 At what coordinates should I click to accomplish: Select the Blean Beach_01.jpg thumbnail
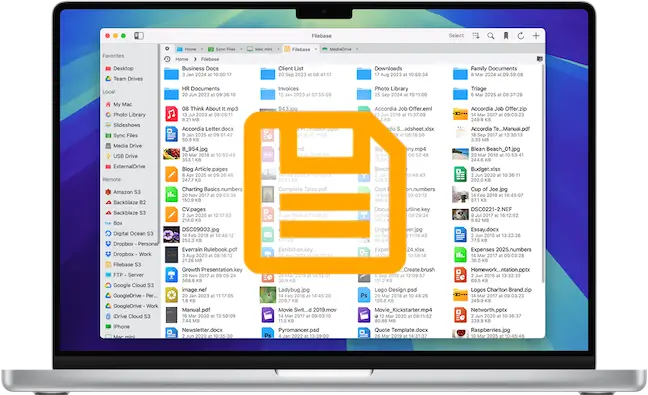coord(460,154)
